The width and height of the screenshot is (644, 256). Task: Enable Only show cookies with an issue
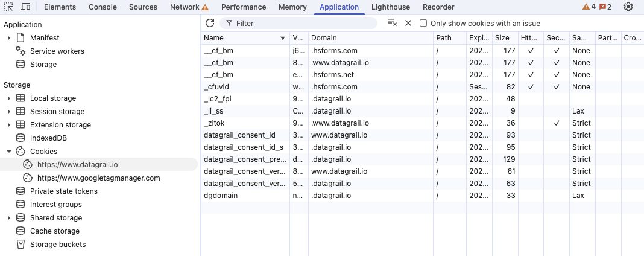coord(423,23)
